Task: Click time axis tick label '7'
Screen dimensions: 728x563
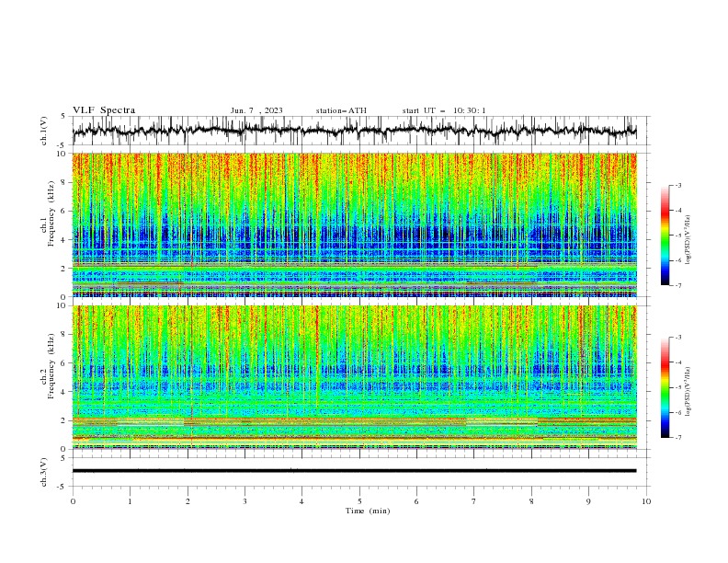Action: 474,501
